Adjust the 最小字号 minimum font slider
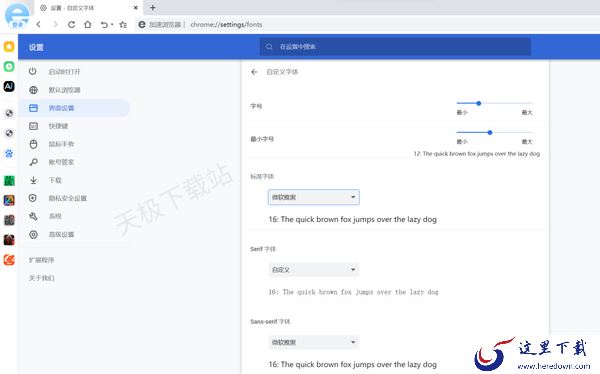The width and height of the screenshot is (600, 374). click(494, 132)
